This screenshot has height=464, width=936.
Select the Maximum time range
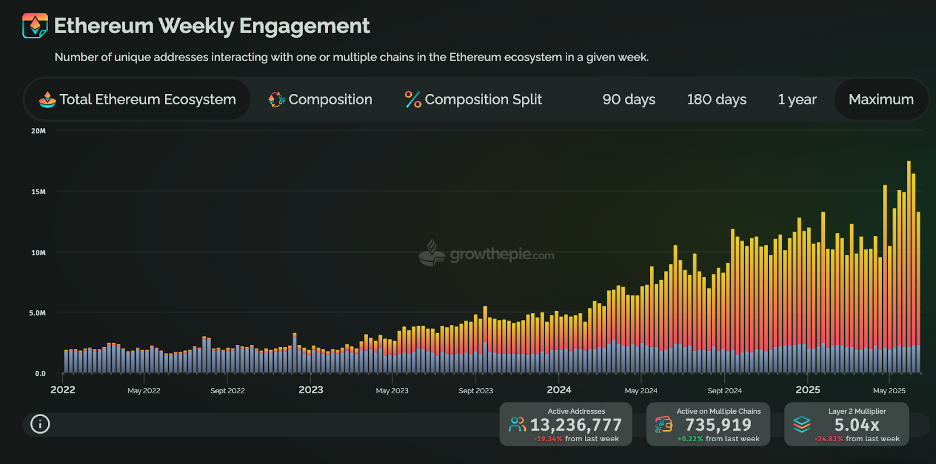(880, 99)
